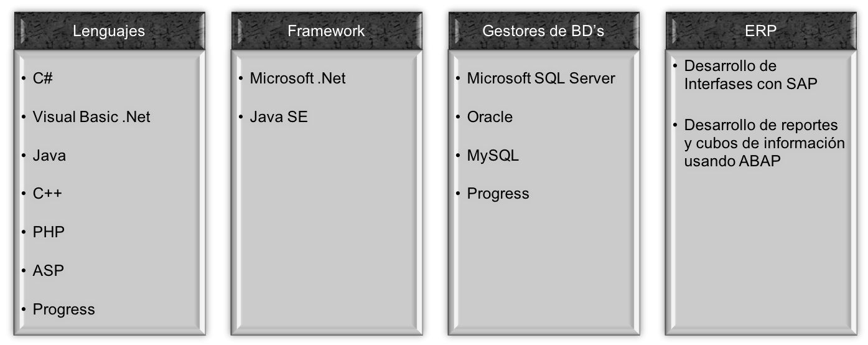Screen dimensions: 868x345
Task: Click the Java SE framework item
Action: pos(279,117)
